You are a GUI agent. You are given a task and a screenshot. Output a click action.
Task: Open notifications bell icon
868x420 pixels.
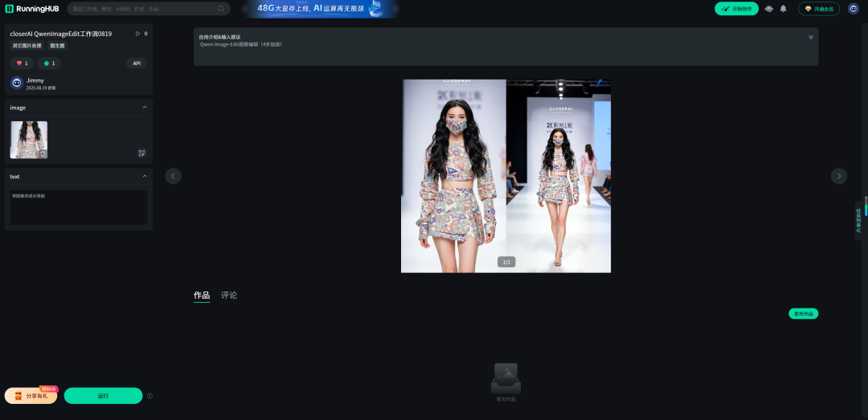784,8
